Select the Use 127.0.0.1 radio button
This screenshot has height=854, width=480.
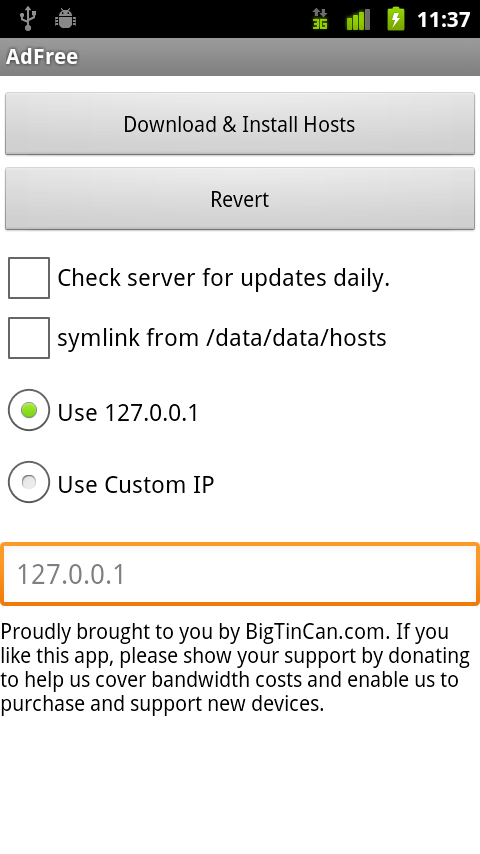(x=29, y=410)
